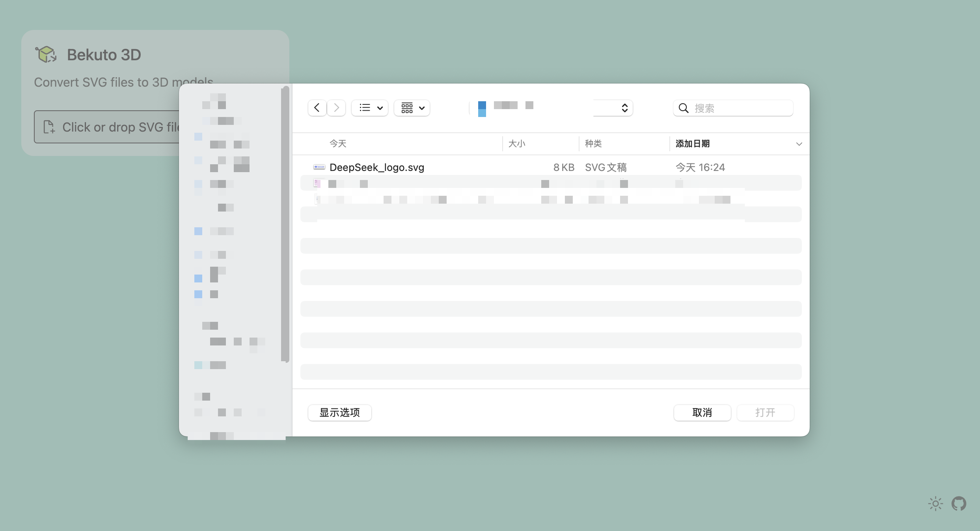
Task: Click the forward navigation arrow
Action: coord(336,108)
